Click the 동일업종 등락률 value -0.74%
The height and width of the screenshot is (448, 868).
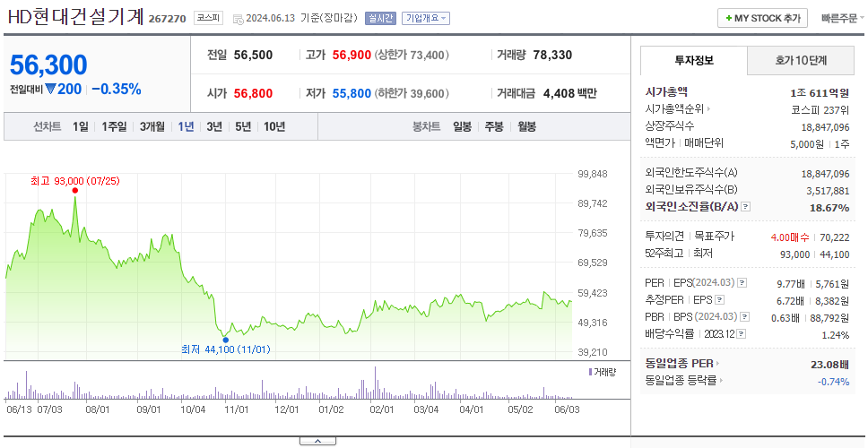pos(834,381)
